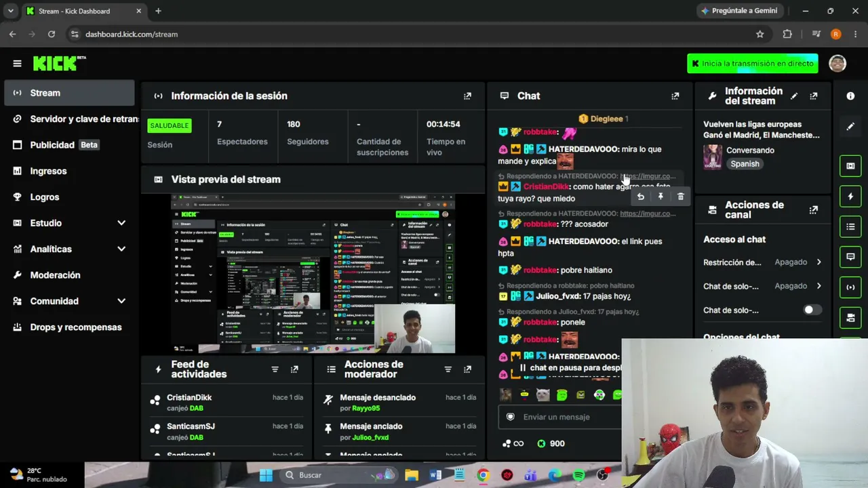Screen dimensions: 868x488
Task: Click Rayyo95 in moderator actions
Action: pos(366,409)
